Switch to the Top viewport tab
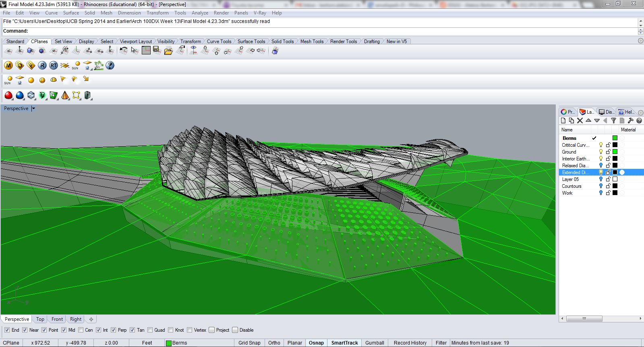 [40, 319]
